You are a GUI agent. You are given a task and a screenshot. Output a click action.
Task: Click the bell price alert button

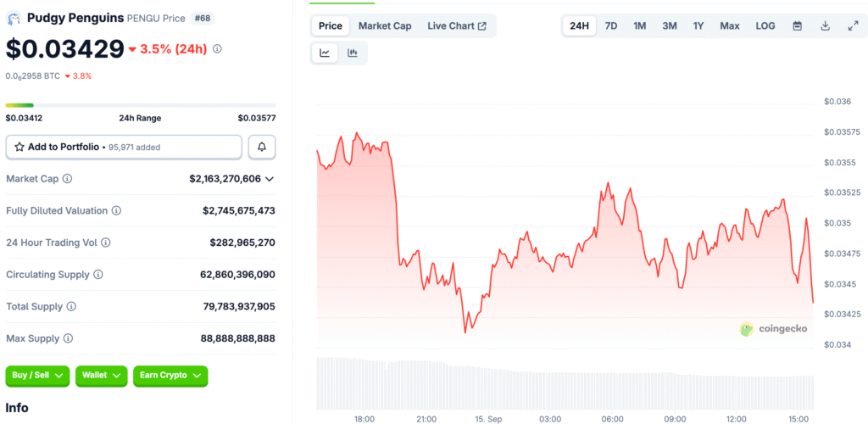[x=262, y=148]
